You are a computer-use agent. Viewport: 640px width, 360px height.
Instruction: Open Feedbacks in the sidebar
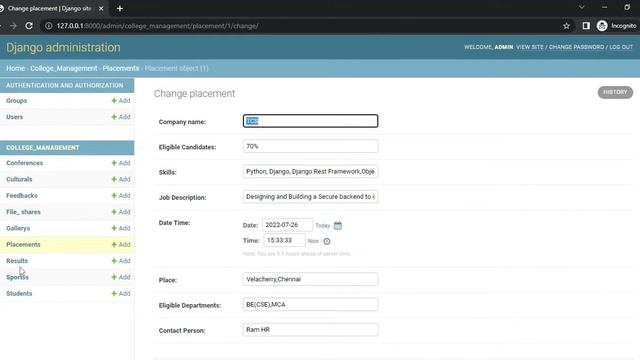[x=22, y=196]
